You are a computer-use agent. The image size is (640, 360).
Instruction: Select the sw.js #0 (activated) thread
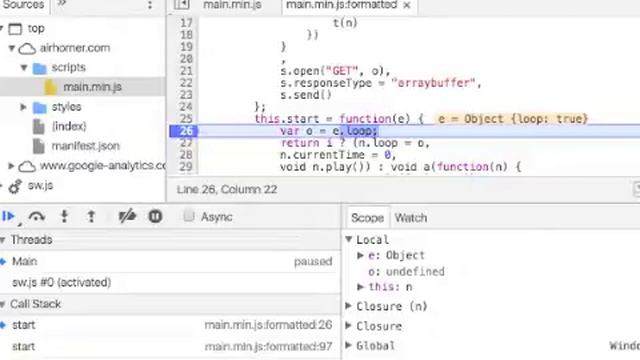coord(170,282)
